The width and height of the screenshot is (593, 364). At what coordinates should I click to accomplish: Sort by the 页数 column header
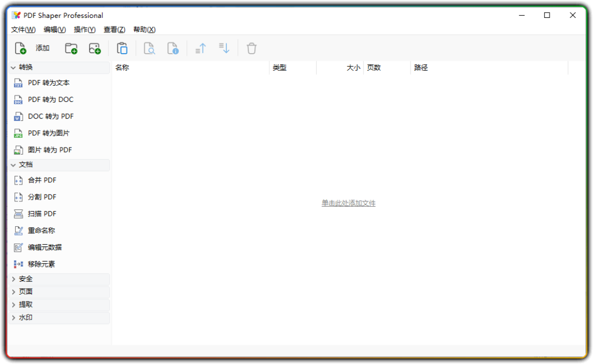(387, 68)
